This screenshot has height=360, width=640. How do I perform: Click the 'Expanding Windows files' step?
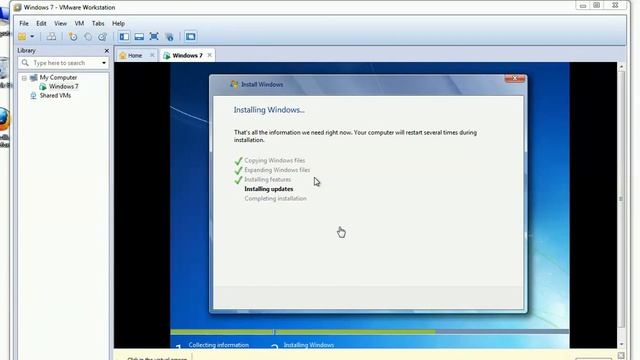coord(277,170)
